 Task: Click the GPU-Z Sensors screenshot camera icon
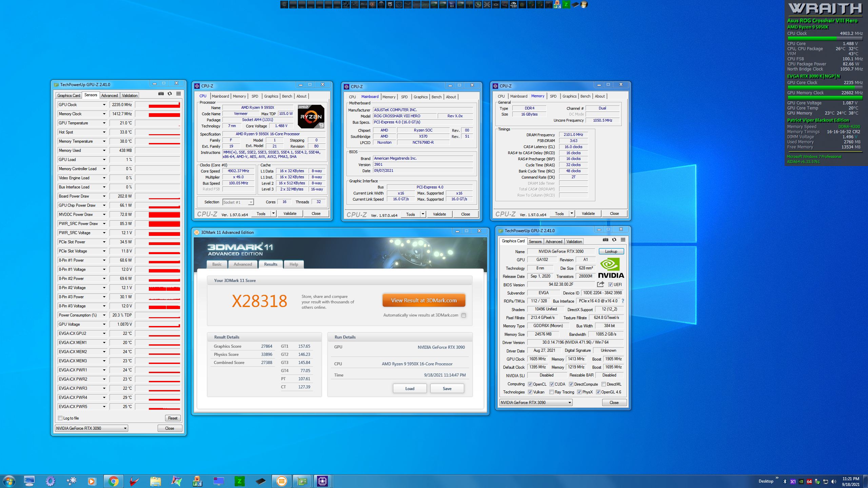click(161, 94)
